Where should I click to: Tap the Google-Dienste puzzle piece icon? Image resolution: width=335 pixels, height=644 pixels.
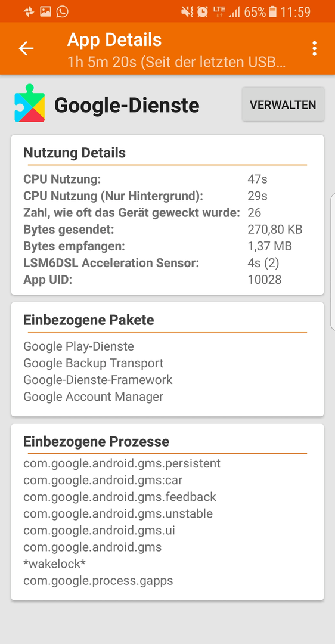[x=30, y=104]
